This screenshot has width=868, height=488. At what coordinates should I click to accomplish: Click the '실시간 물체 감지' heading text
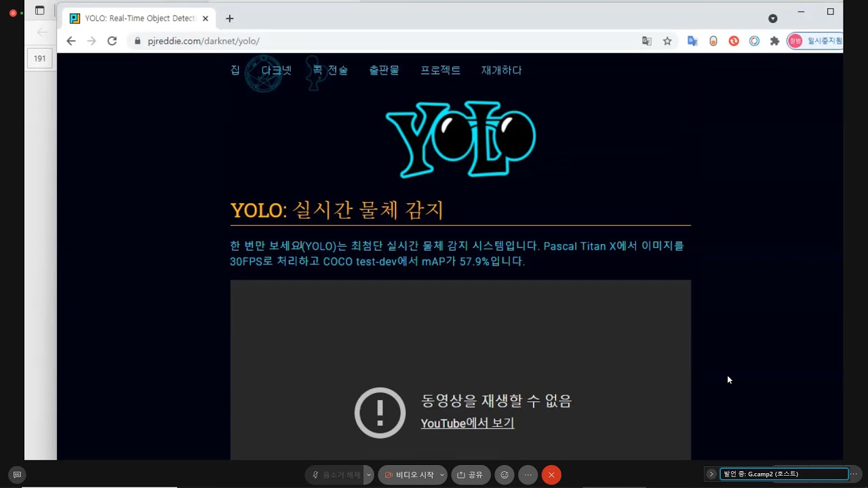click(368, 210)
